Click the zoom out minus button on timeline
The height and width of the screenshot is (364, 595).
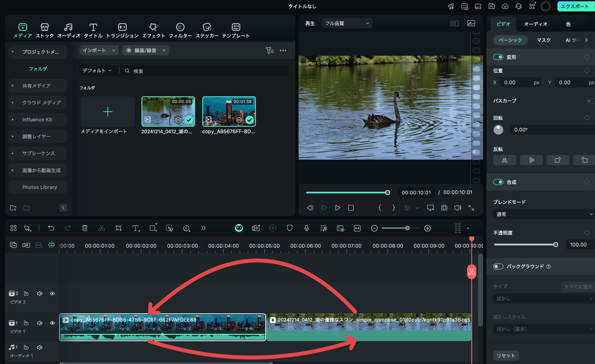click(x=374, y=228)
